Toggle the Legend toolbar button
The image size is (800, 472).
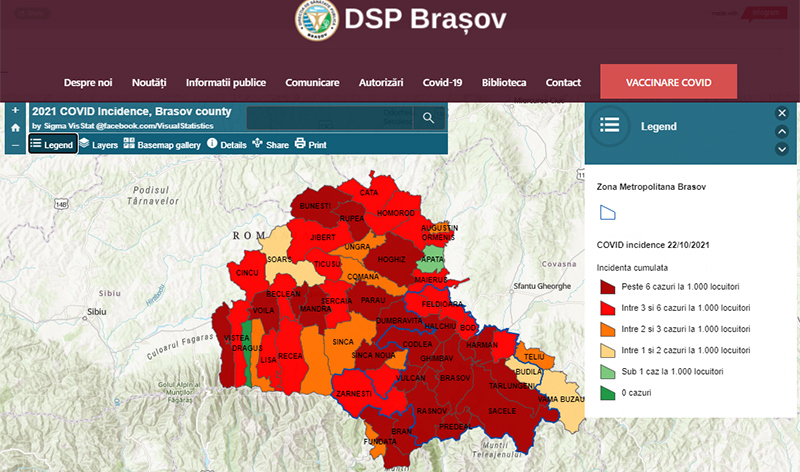coord(51,145)
